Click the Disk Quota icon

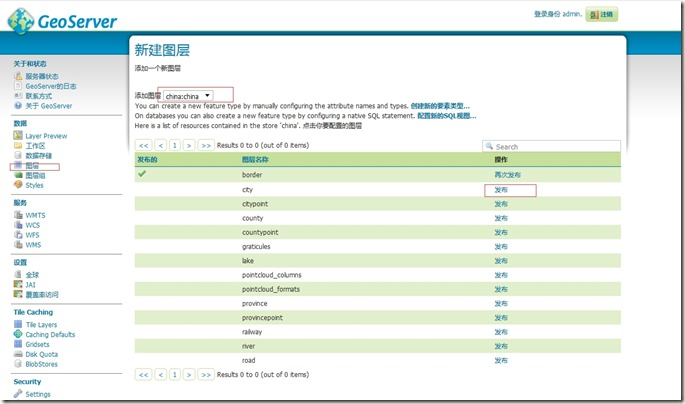coord(18,354)
